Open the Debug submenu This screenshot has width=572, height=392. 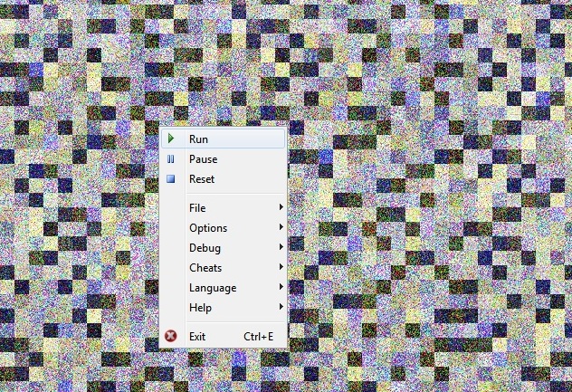(x=223, y=248)
